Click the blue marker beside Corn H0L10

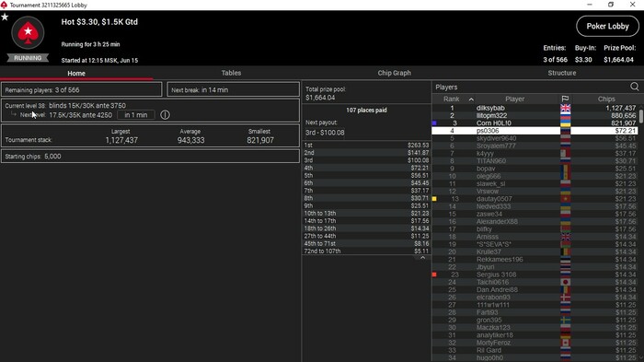(x=434, y=123)
